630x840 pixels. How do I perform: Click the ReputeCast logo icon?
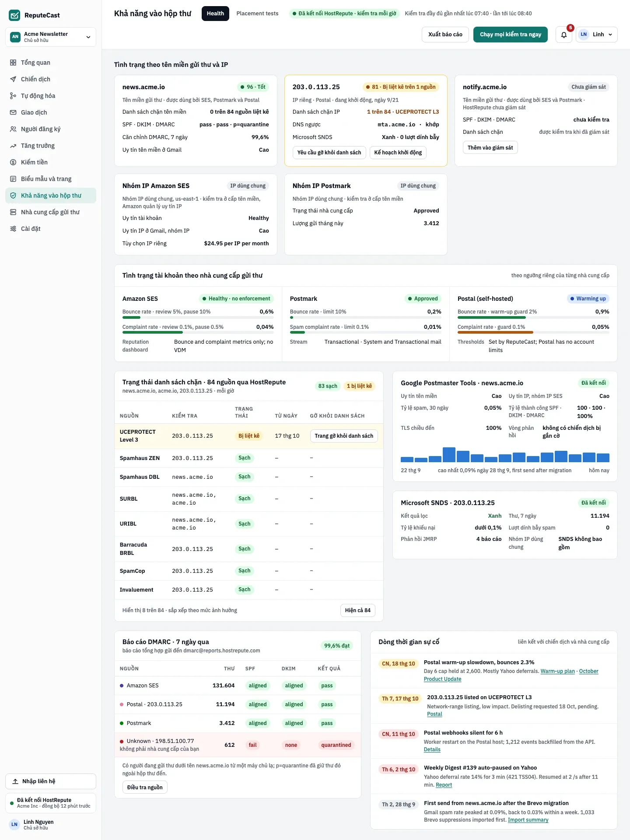click(x=14, y=15)
